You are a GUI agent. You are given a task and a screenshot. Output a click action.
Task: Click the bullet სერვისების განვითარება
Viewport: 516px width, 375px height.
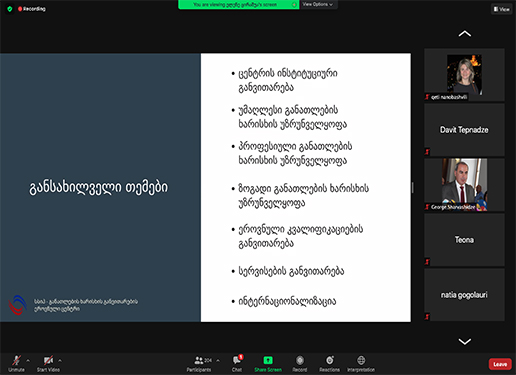click(291, 271)
